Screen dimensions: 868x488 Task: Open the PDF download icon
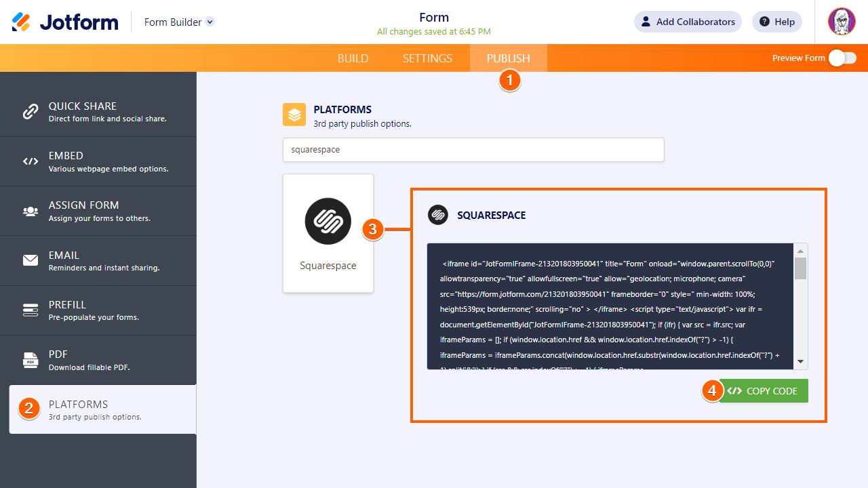(x=30, y=359)
